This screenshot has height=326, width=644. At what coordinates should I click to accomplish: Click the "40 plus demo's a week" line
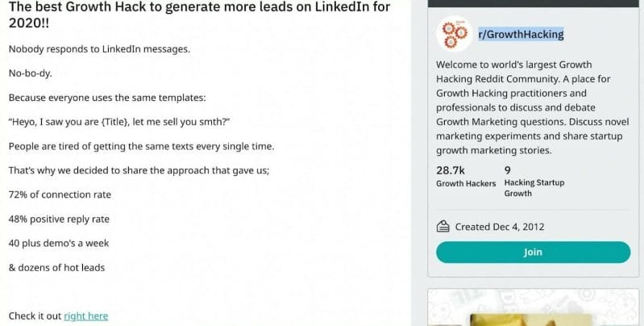58,243
